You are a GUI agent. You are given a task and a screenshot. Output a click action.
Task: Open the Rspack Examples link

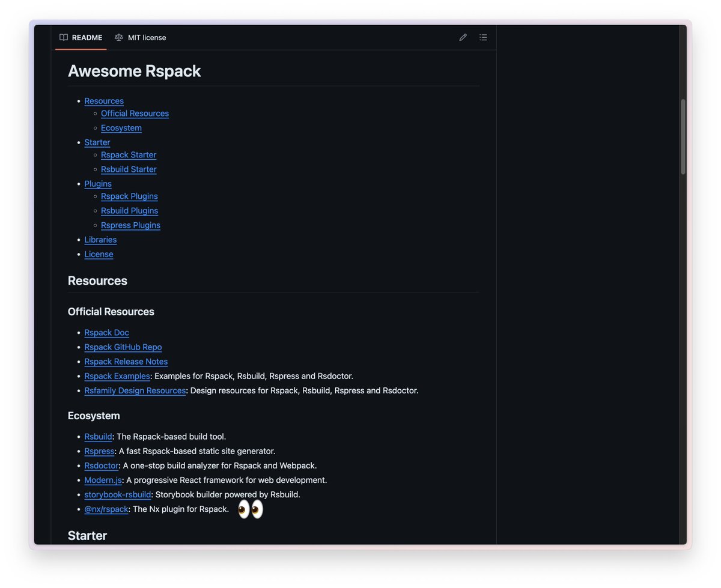117,376
